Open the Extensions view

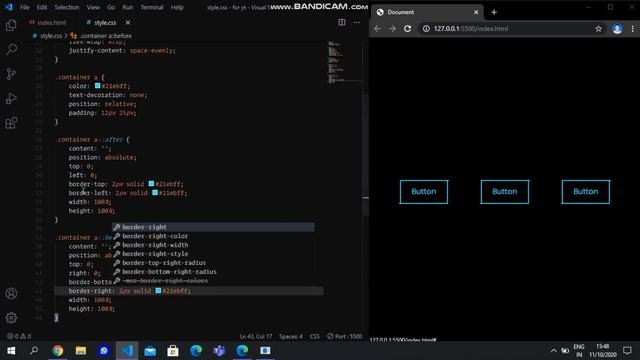click(11, 123)
